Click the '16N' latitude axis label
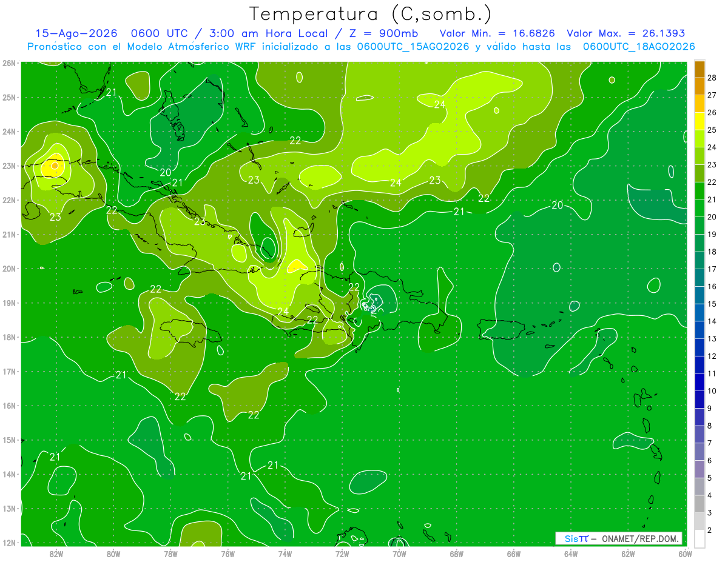This screenshot has height=562, width=728. click(8, 406)
